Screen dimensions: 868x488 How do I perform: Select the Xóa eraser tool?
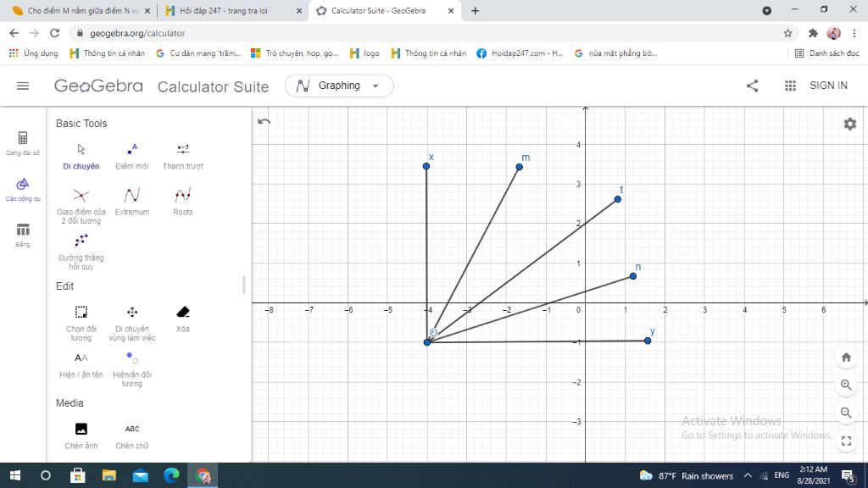click(183, 319)
